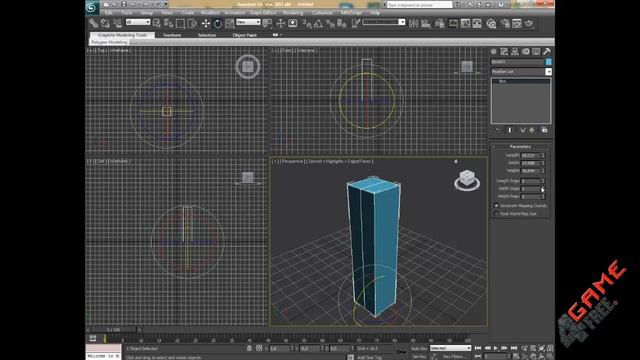
Task: Open Select by Name dialog icon
Action: (168, 23)
